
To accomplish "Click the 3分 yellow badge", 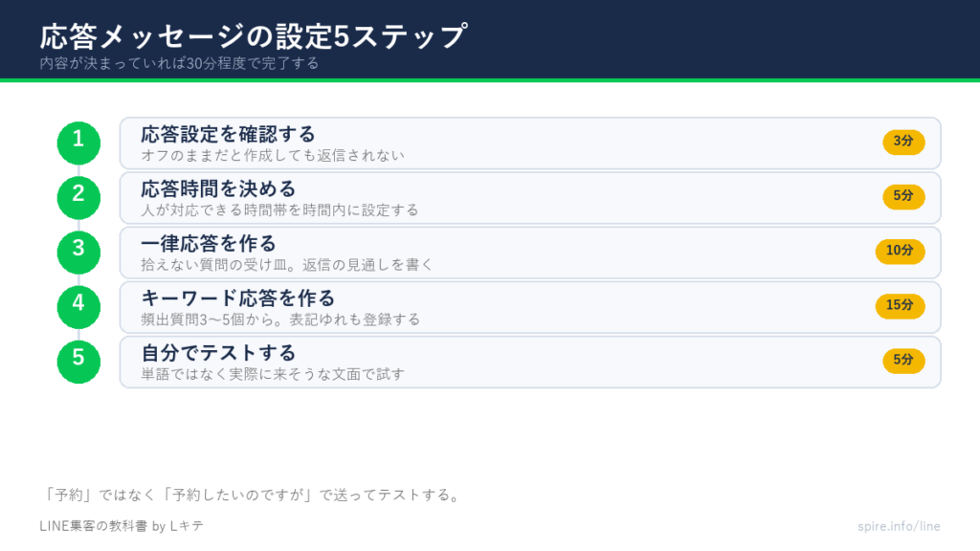I will tap(903, 142).
